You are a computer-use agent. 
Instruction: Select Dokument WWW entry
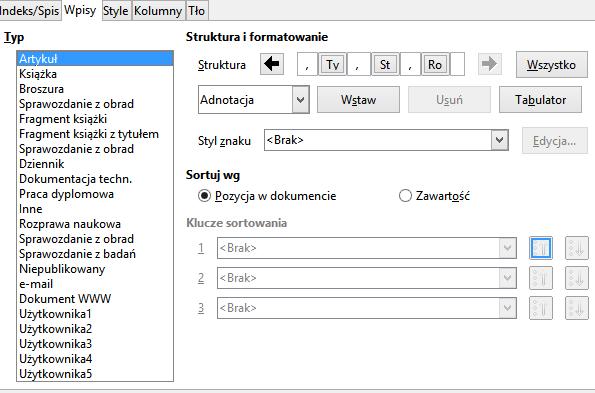(x=95, y=299)
